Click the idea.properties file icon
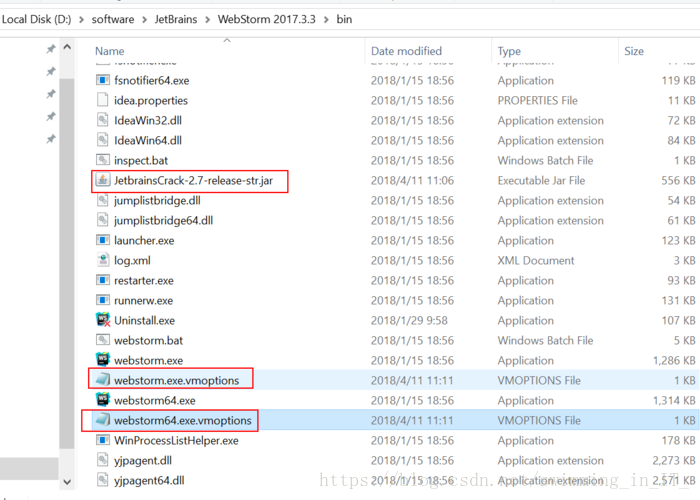700x500 pixels. point(103,100)
